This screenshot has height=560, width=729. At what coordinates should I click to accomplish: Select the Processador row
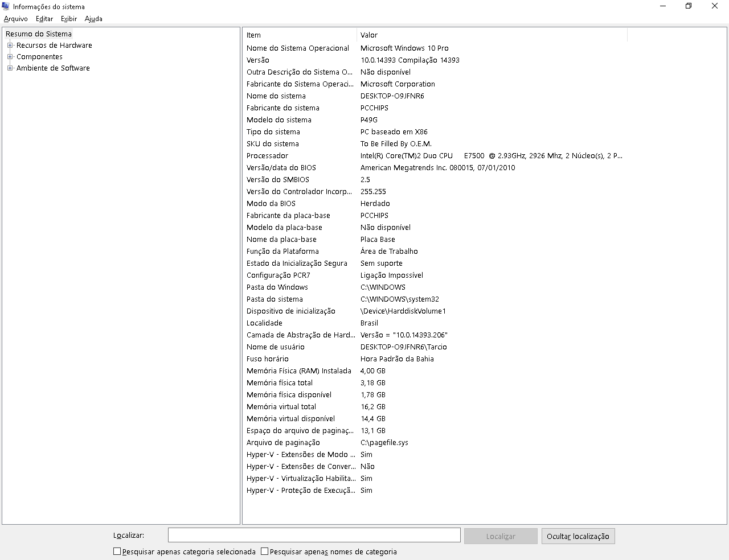pyautogui.click(x=435, y=156)
